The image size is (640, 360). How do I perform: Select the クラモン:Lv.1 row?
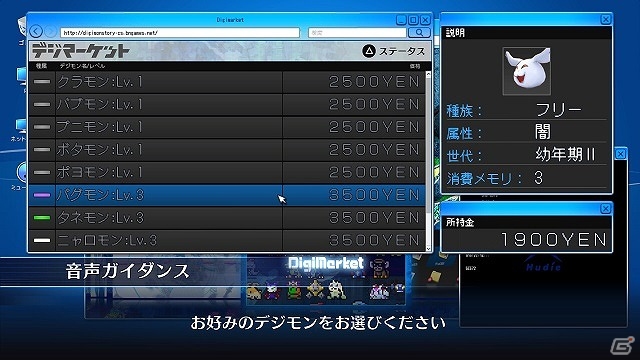tap(227, 82)
